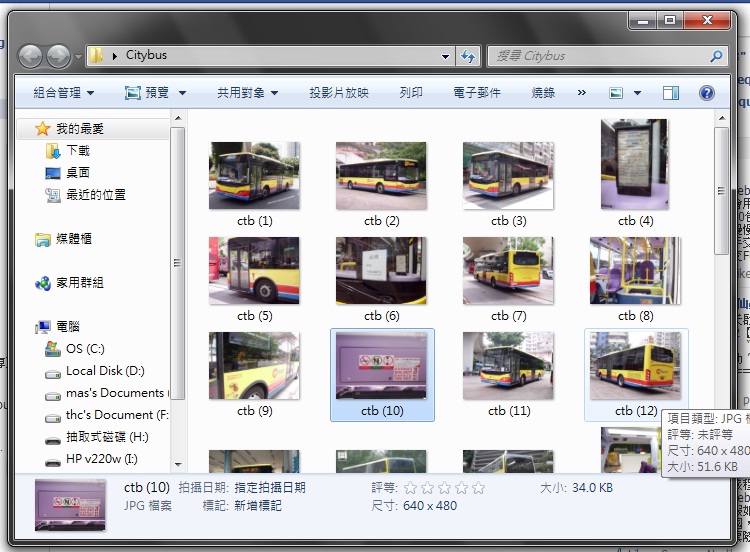
Task: Toggle the preview pane icon
Action: coord(671,93)
